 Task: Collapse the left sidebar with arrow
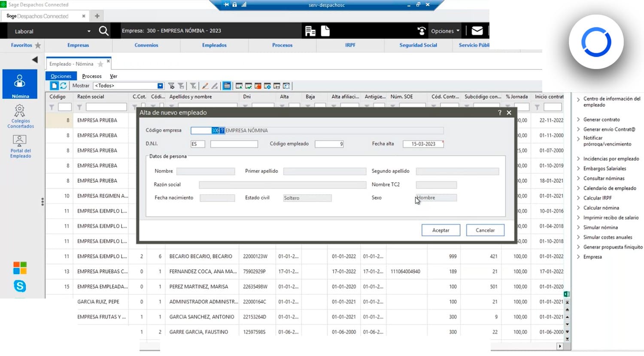35,60
